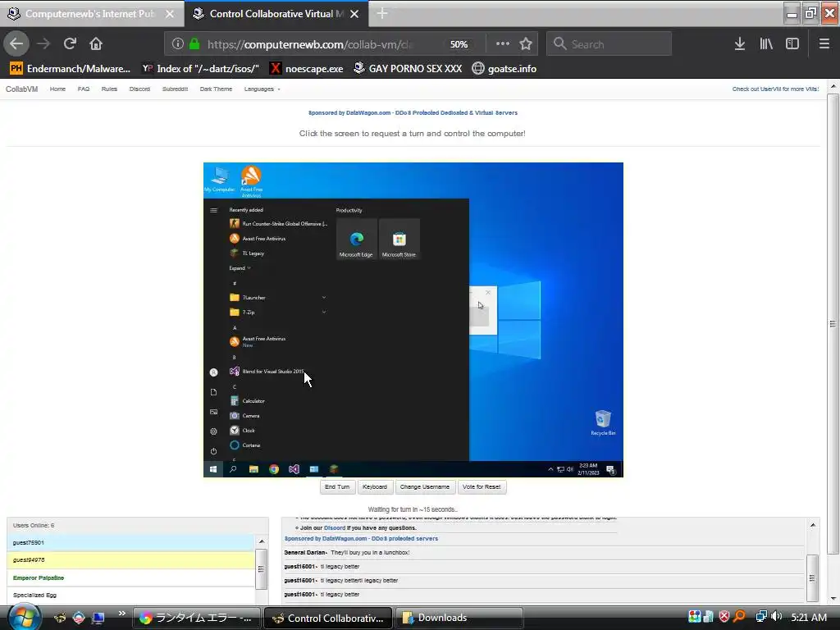Expand the 7Launcher folder chevron
The height and width of the screenshot is (630, 840).
[x=323, y=297]
